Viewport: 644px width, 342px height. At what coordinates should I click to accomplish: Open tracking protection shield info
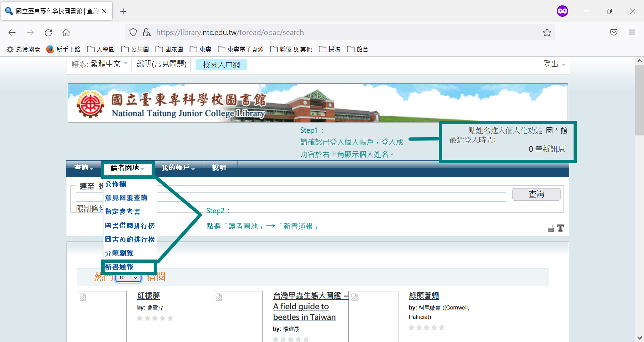point(133,33)
